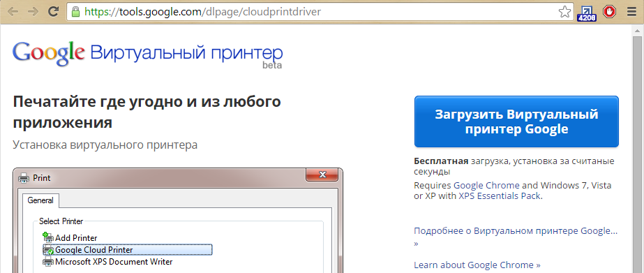Open the Chrome hamburger menu

[632, 12]
